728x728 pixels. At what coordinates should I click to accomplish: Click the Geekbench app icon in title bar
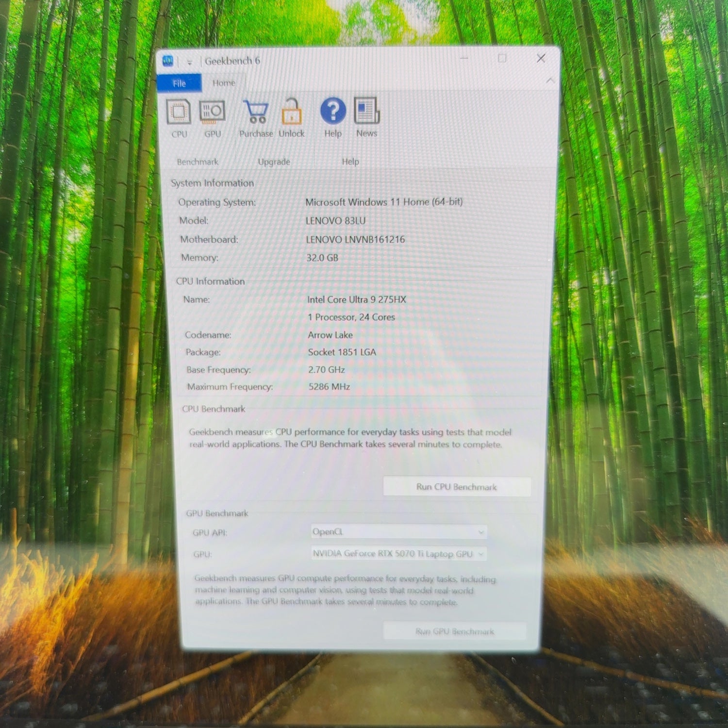(x=168, y=61)
